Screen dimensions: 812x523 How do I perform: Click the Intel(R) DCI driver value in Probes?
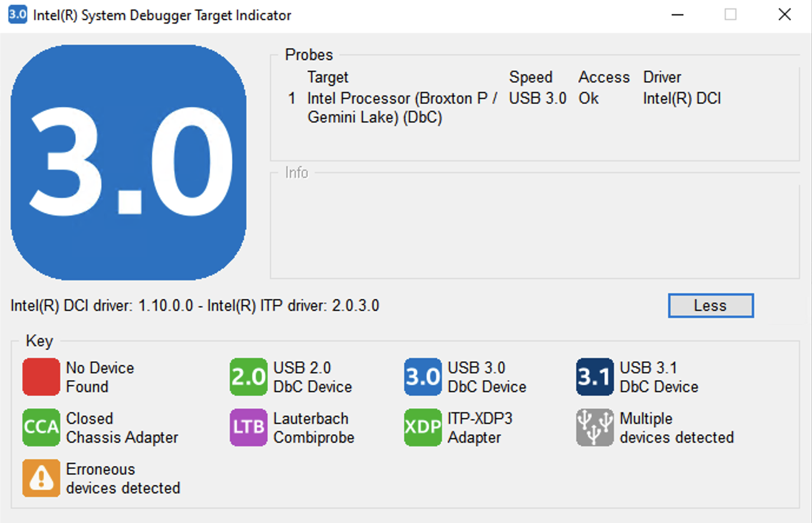pos(682,98)
